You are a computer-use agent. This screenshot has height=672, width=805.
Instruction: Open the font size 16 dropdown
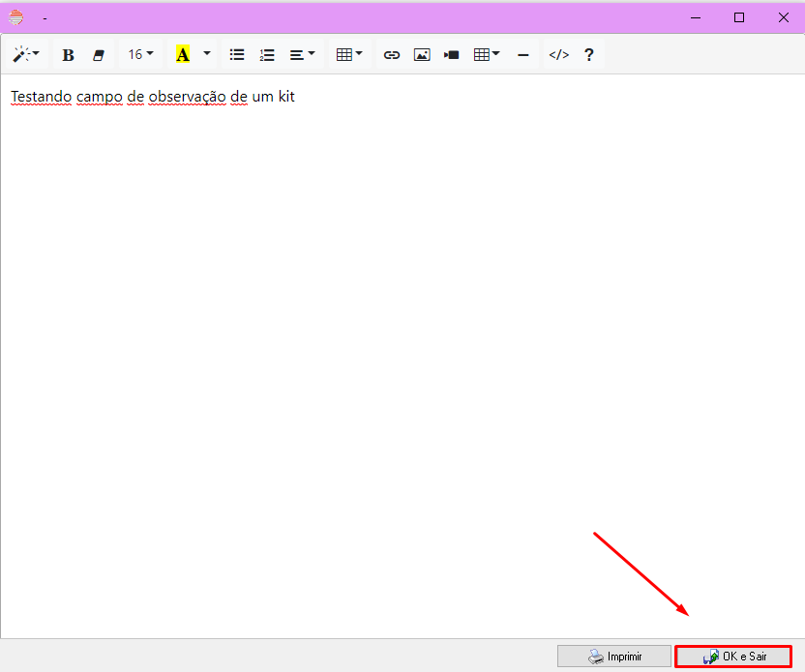coord(140,54)
